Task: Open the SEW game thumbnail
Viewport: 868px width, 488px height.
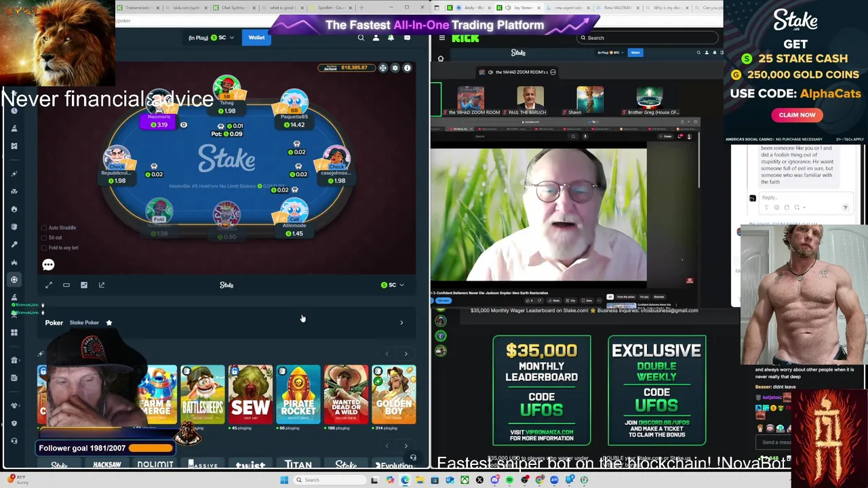Action: pos(250,394)
